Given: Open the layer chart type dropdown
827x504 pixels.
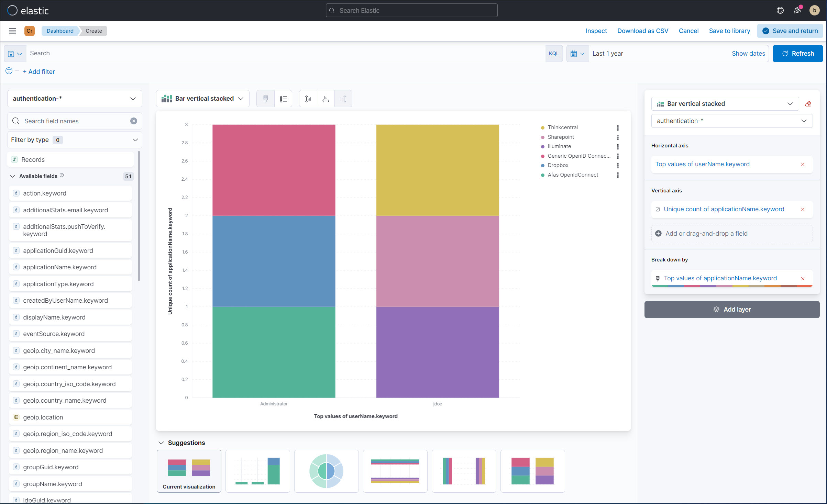Looking at the screenshot, I should coord(725,104).
